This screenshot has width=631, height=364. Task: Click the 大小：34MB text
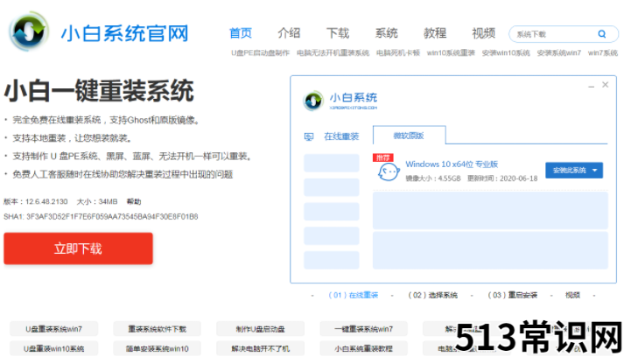pos(97,201)
